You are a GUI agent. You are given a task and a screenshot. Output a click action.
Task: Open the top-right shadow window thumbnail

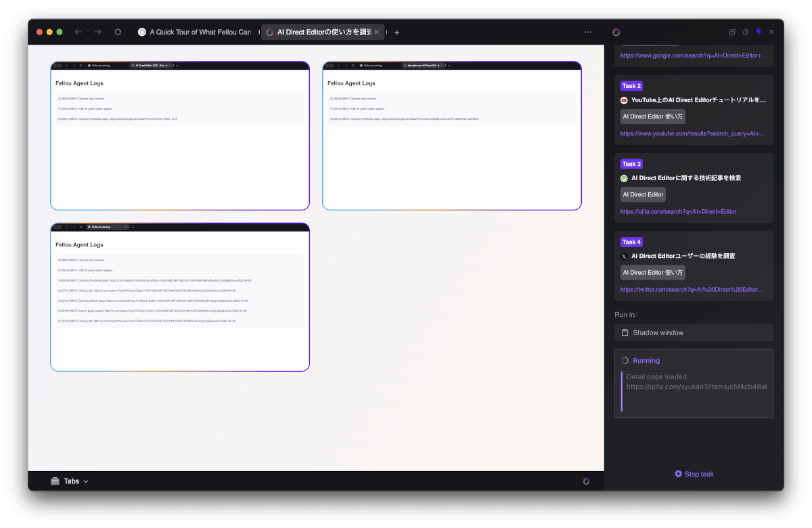[452, 136]
